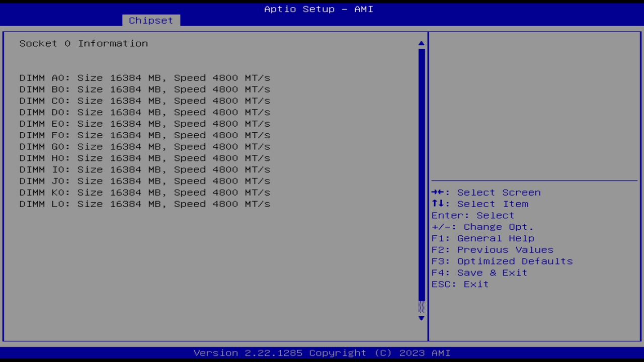
Task: Select the DIMM C0 row
Action: pyautogui.click(x=145, y=101)
